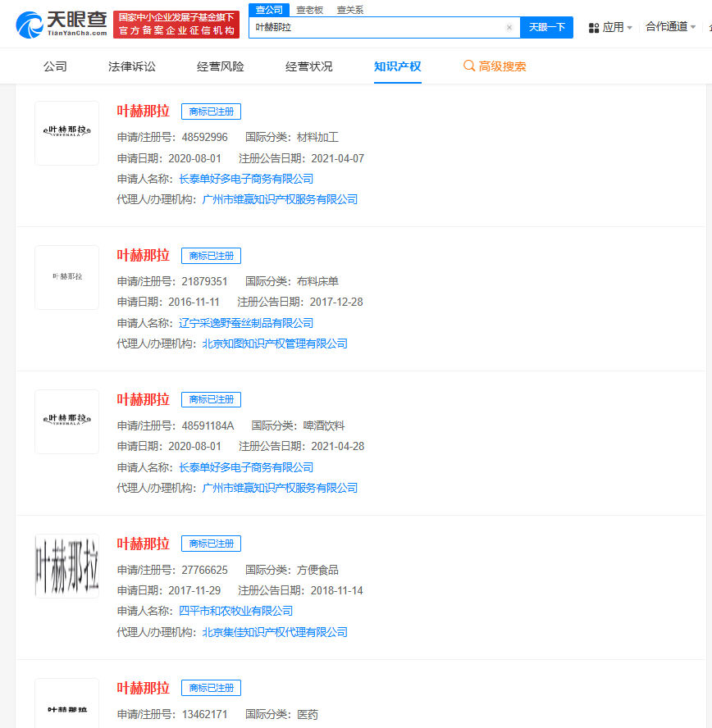
Task: Switch to the 查关系 tab
Action: 349,9
